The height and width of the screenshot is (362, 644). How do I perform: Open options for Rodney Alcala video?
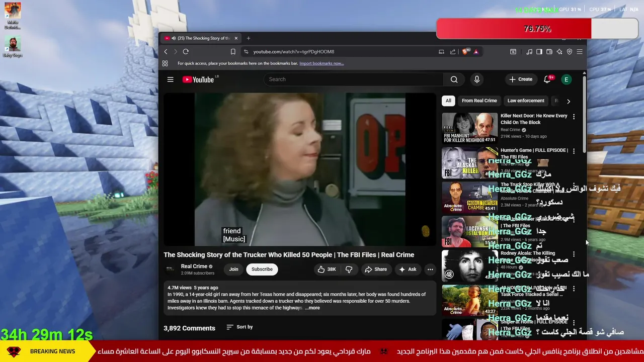[574, 254]
